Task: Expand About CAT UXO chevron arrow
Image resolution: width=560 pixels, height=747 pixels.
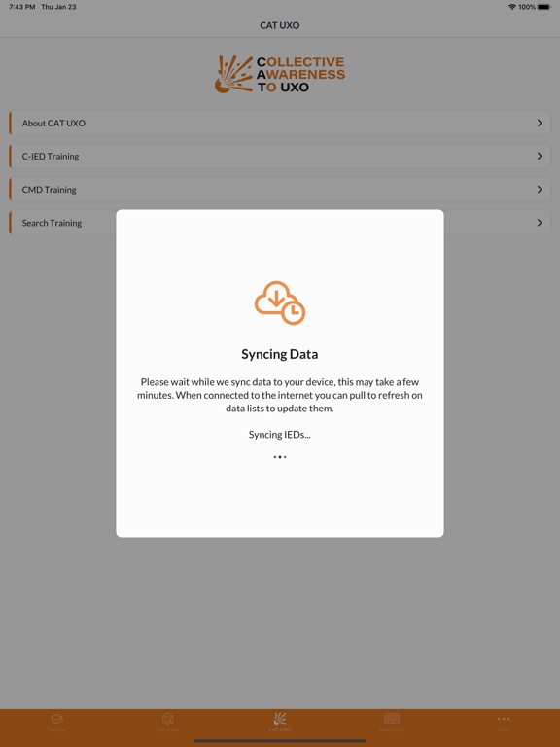Action: coord(540,123)
